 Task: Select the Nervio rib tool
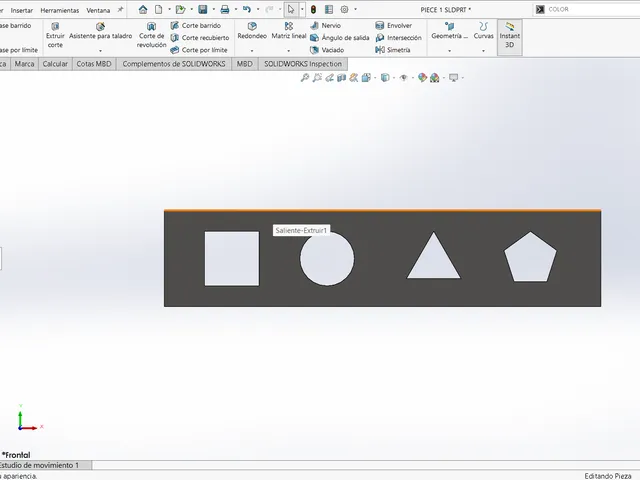point(325,25)
